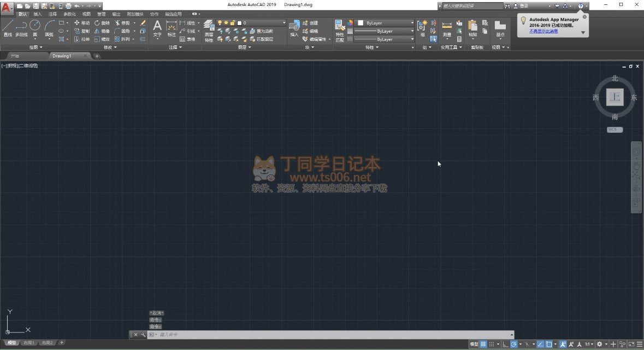Click the Move (移动) tool

pyautogui.click(x=82, y=23)
